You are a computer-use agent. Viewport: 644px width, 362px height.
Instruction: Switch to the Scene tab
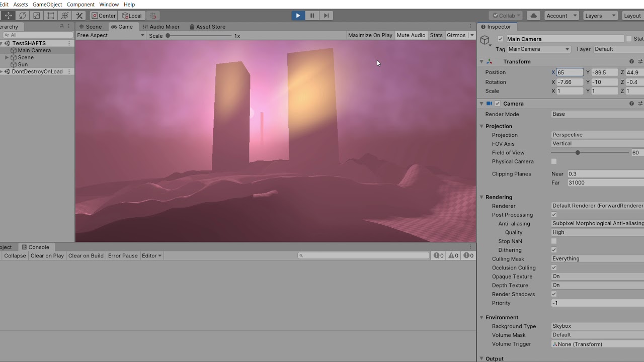[90, 27]
